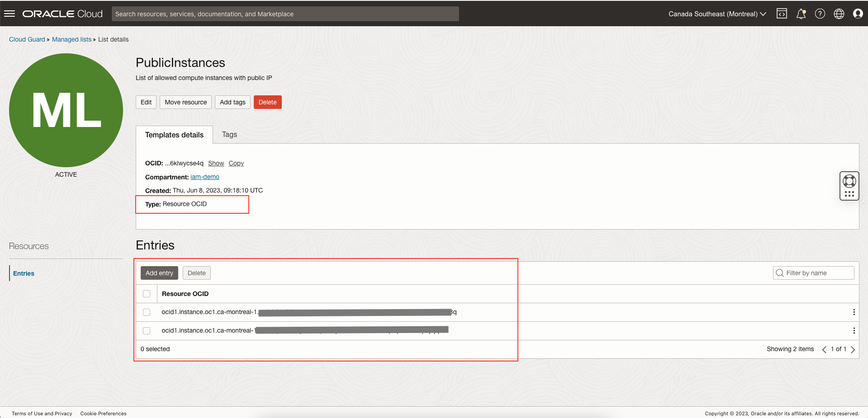This screenshot has width=868, height=418.
Task: Open actions menu for first OCID entry ending in q
Action: tap(854, 312)
